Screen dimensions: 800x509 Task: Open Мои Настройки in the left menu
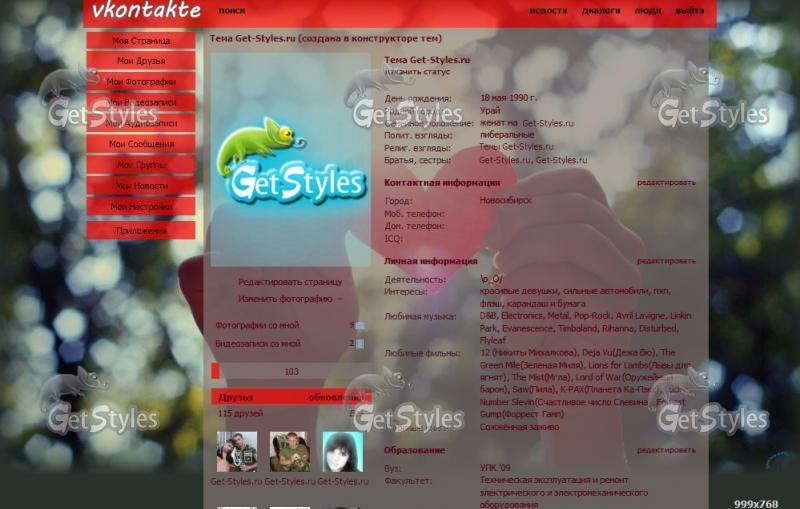(x=141, y=207)
